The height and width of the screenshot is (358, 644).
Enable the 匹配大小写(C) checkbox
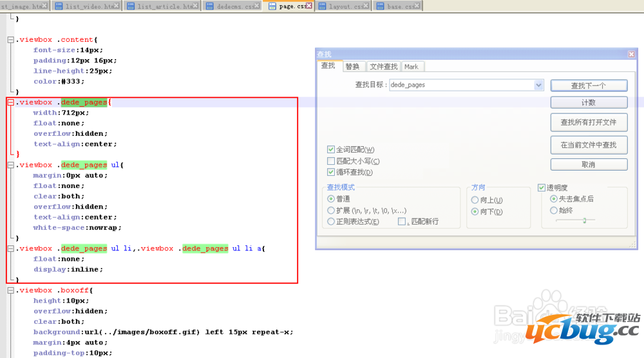pos(330,161)
